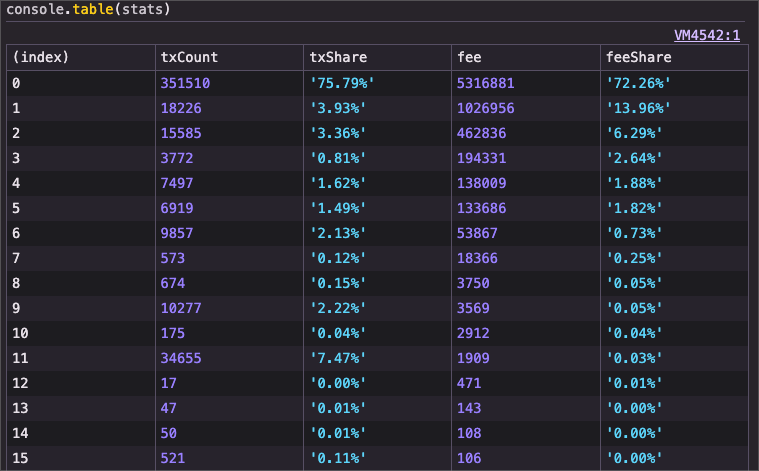Click fee value 53867
This screenshot has width=759, height=471.
pos(477,233)
